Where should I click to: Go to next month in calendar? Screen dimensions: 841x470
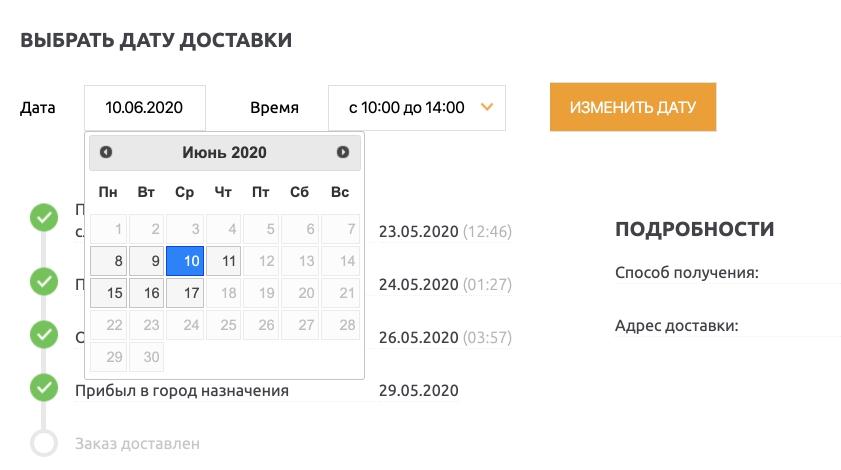click(x=343, y=152)
